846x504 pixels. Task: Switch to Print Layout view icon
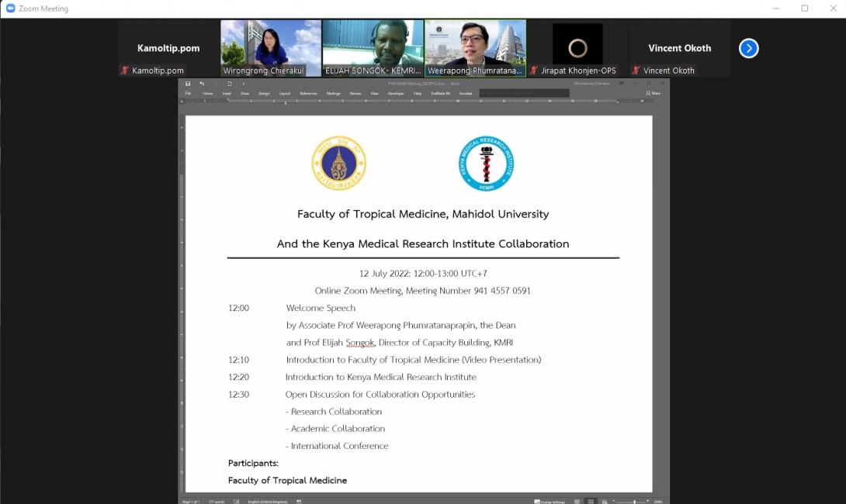pyautogui.click(x=591, y=502)
